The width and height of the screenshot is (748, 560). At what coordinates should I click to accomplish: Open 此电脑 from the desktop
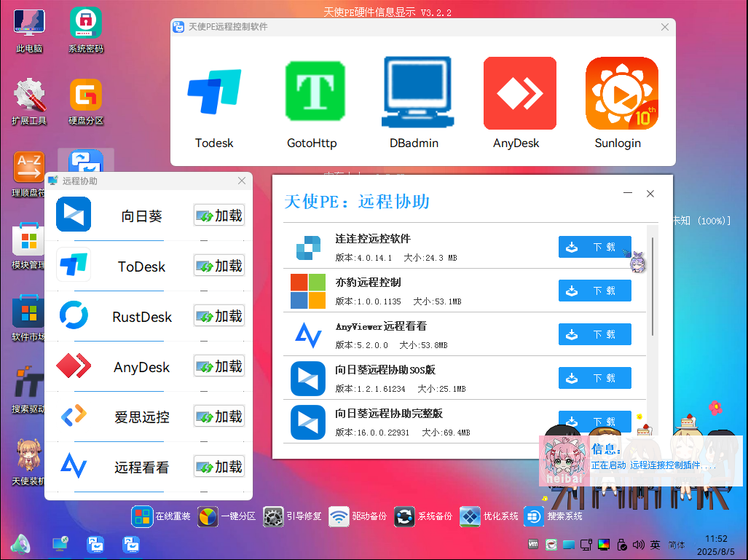click(28, 23)
